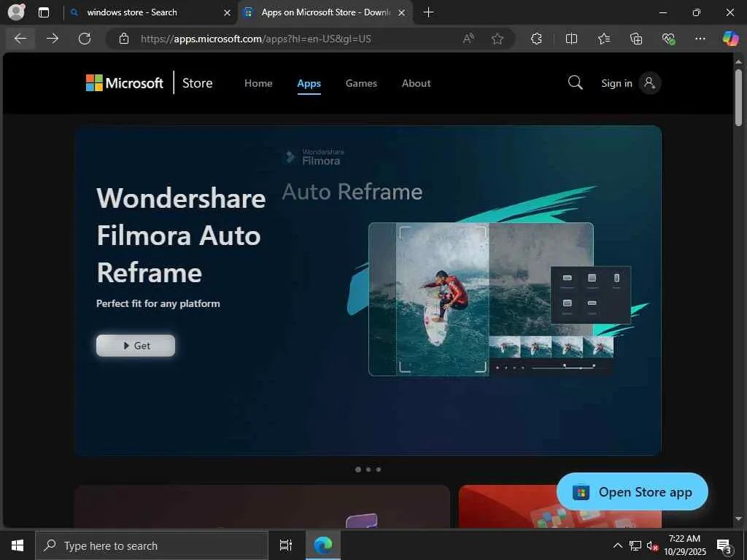747x560 pixels.
Task: Click the Edge icon on the taskbar
Action: tap(323, 545)
